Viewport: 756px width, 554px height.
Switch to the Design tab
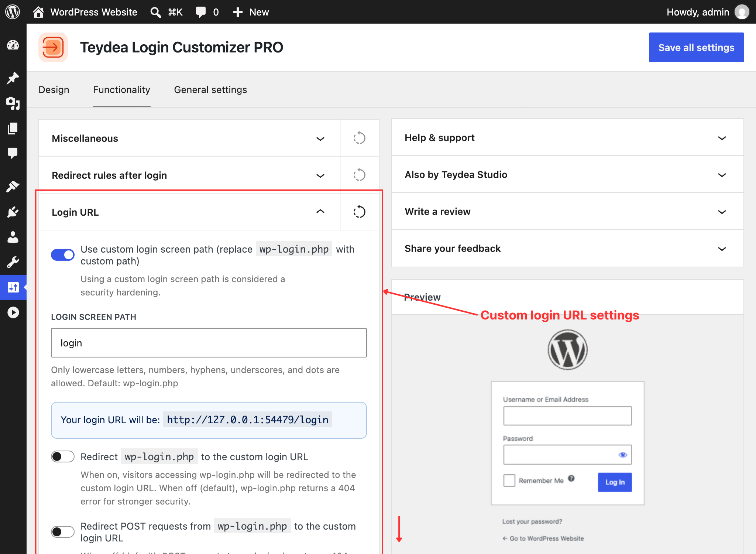click(x=54, y=90)
